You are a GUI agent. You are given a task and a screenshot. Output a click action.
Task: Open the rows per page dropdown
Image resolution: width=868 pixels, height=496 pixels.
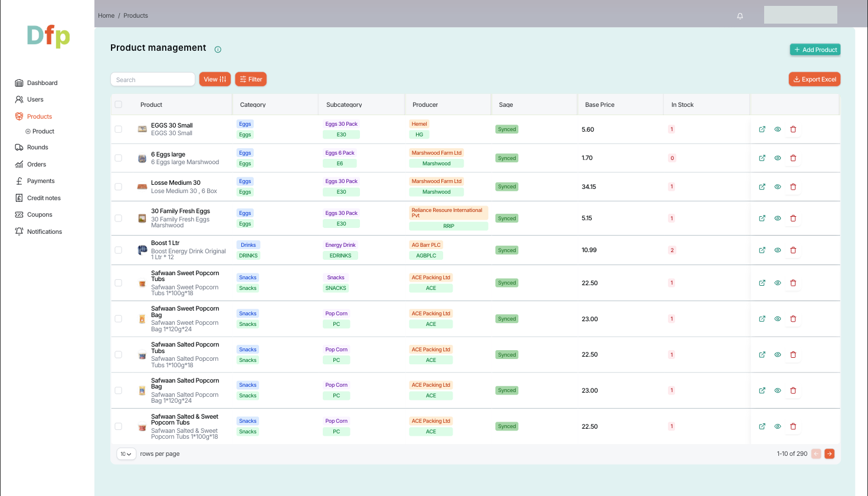[126, 454]
